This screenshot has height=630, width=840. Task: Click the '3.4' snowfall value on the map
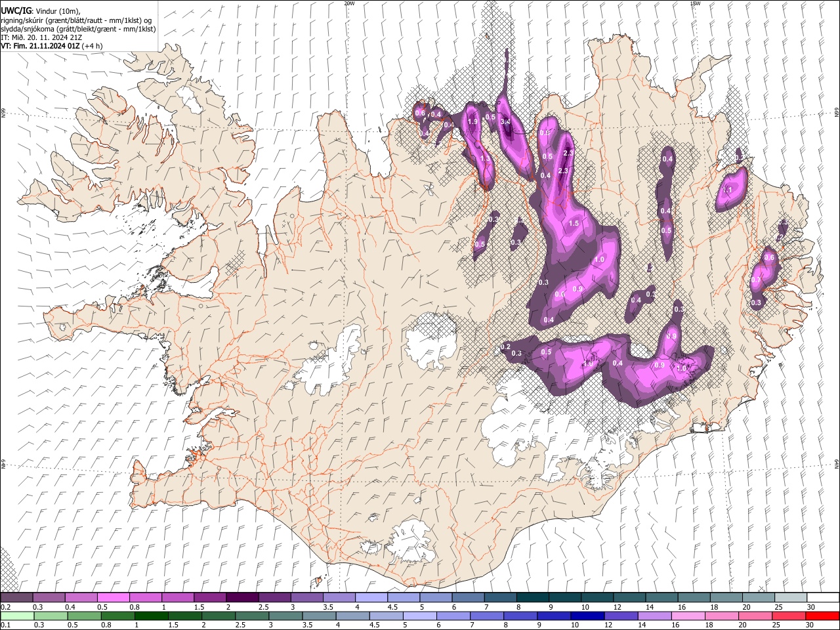tap(505, 121)
